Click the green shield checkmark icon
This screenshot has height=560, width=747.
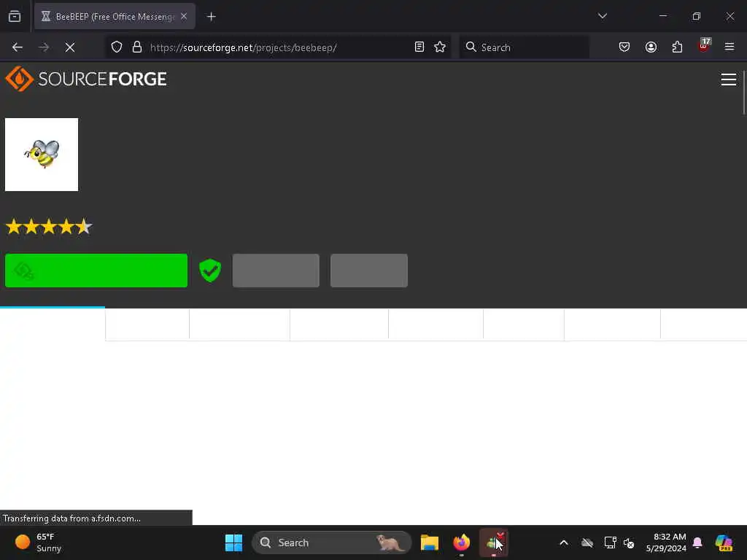click(210, 271)
